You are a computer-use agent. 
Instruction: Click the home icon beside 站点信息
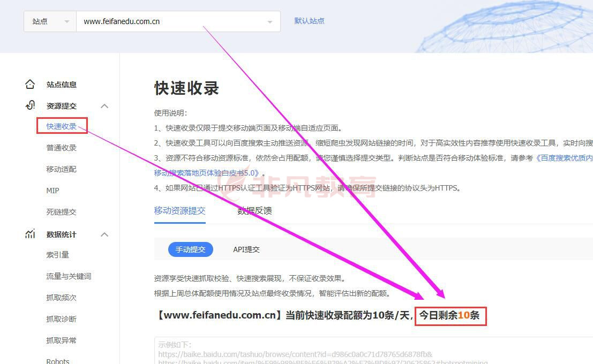tap(30, 84)
